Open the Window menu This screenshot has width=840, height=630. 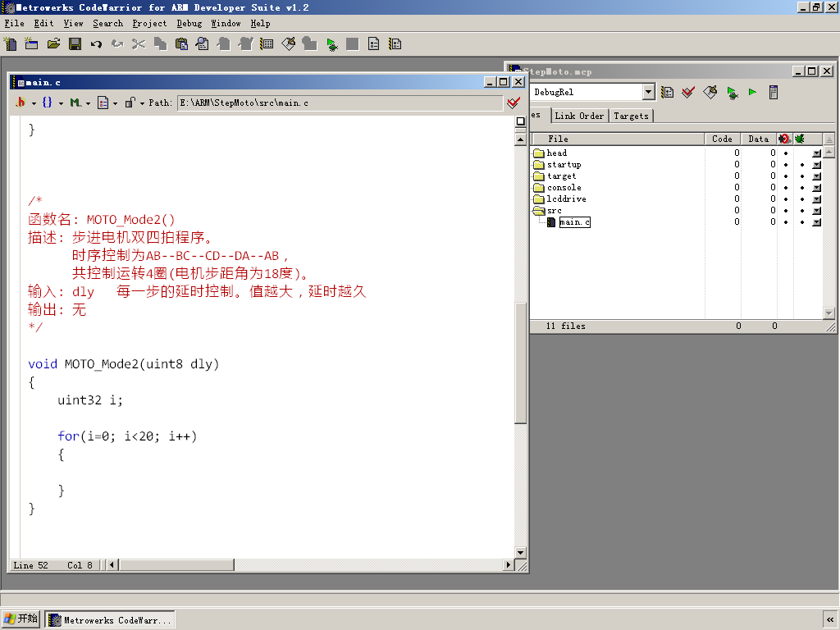point(226,24)
